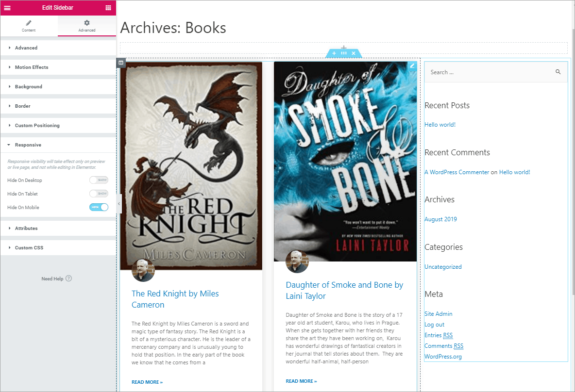The width and height of the screenshot is (575, 392).
Task: Open the Elementor hamburger menu
Action: click(7, 8)
